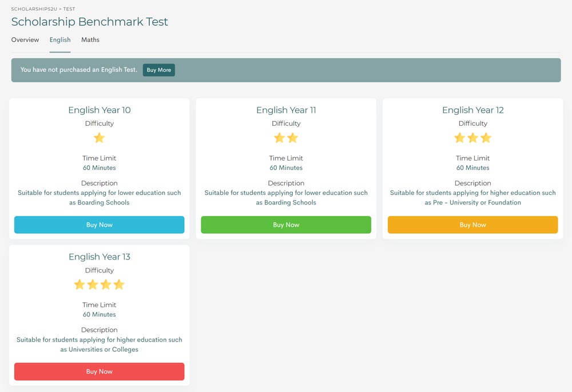Switch to the Maths tab

point(90,39)
